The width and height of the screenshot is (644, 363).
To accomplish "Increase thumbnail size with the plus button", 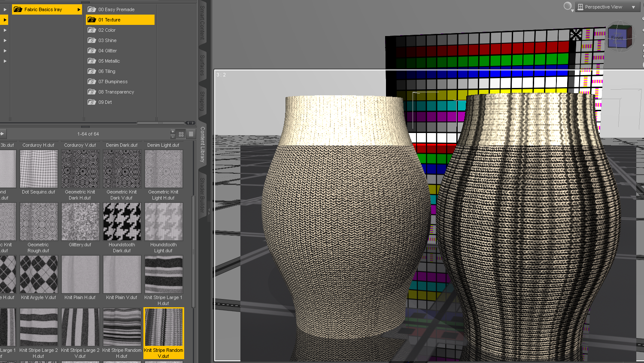I will point(173,131).
